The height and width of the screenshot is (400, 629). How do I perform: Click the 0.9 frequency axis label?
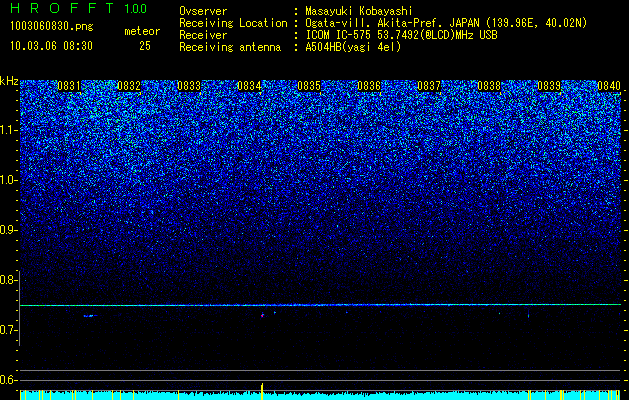click(x=9, y=230)
